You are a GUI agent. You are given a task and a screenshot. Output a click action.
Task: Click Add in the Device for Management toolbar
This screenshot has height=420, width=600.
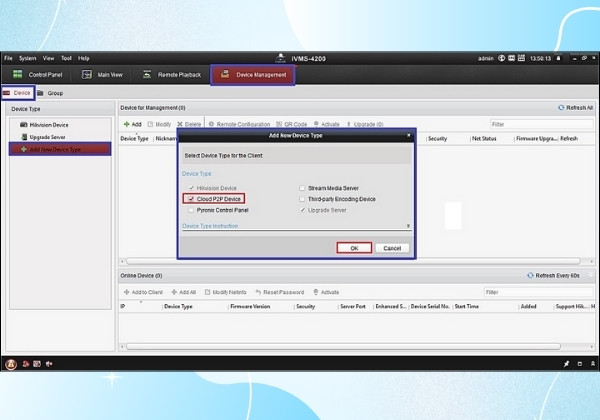[x=133, y=124]
